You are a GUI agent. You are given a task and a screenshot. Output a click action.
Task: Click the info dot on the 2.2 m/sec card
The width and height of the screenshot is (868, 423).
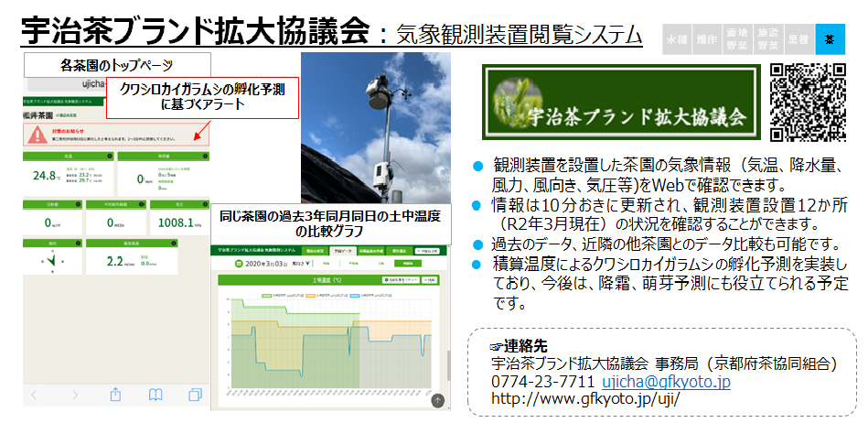pos(173,243)
